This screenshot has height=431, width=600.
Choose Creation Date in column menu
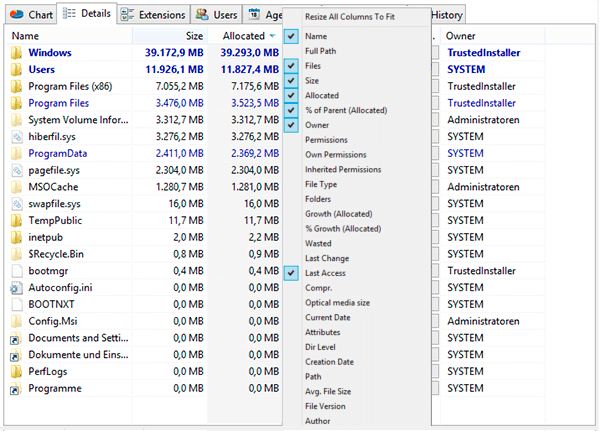(x=329, y=361)
